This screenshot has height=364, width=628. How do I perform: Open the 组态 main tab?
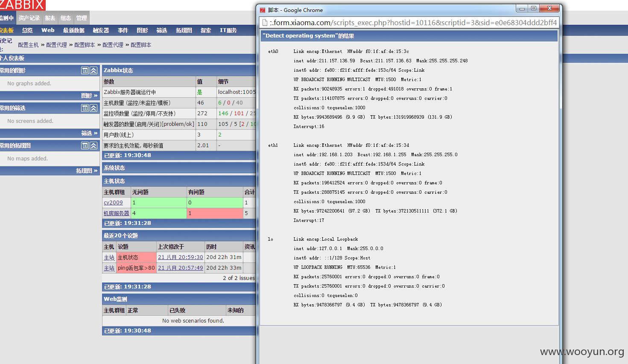(x=66, y=18)
